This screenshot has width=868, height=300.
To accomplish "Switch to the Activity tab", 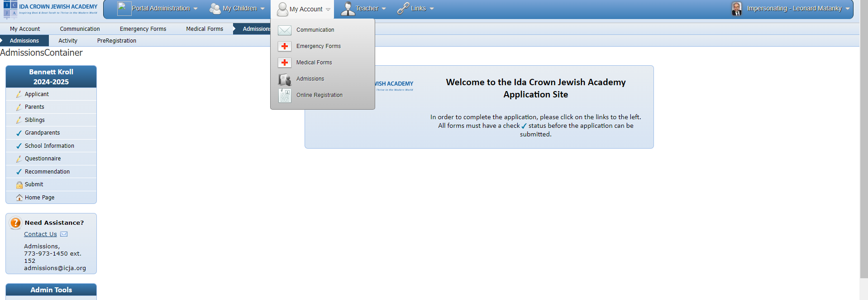I will [x=68, y=41].
